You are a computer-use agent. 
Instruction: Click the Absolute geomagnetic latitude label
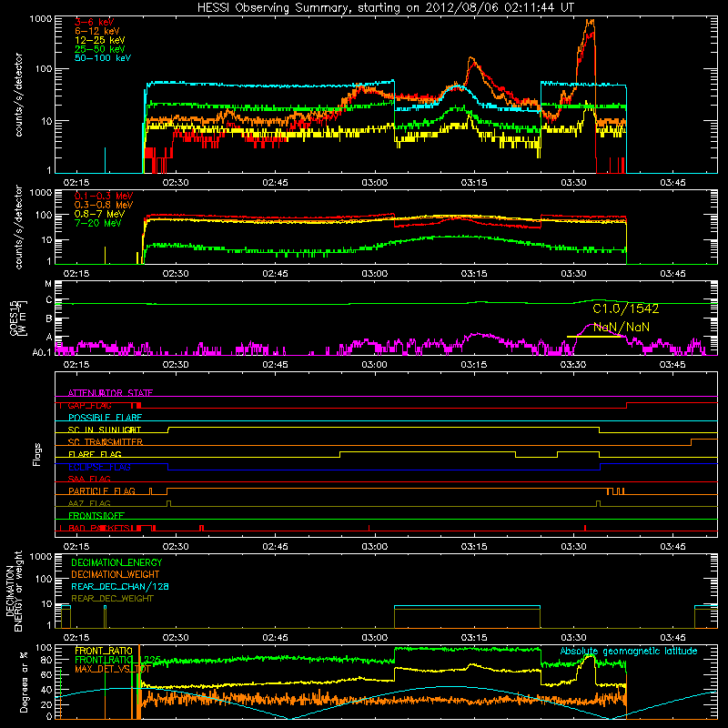[x=629, y=652]
